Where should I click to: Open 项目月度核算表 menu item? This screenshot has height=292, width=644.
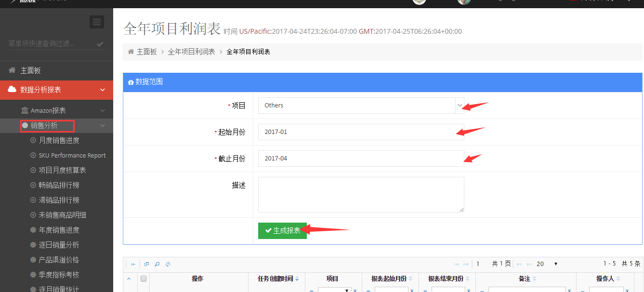tap(62, 170)
